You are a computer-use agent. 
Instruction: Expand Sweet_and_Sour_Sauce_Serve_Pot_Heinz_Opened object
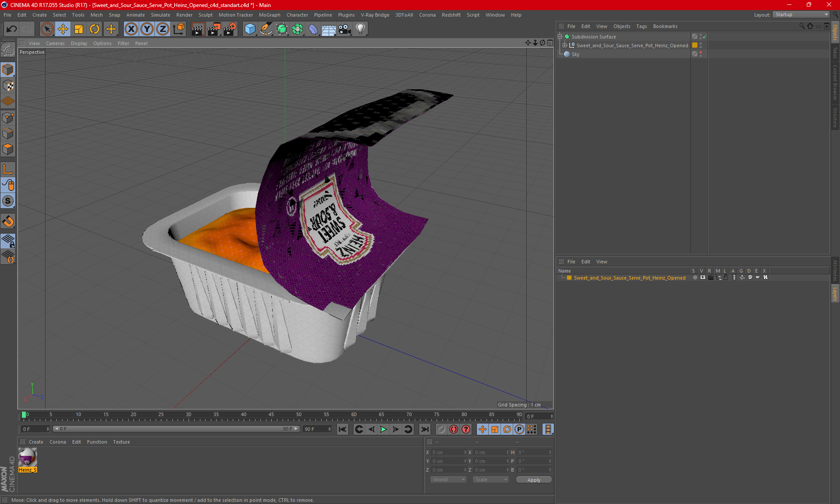coord(565,45)
